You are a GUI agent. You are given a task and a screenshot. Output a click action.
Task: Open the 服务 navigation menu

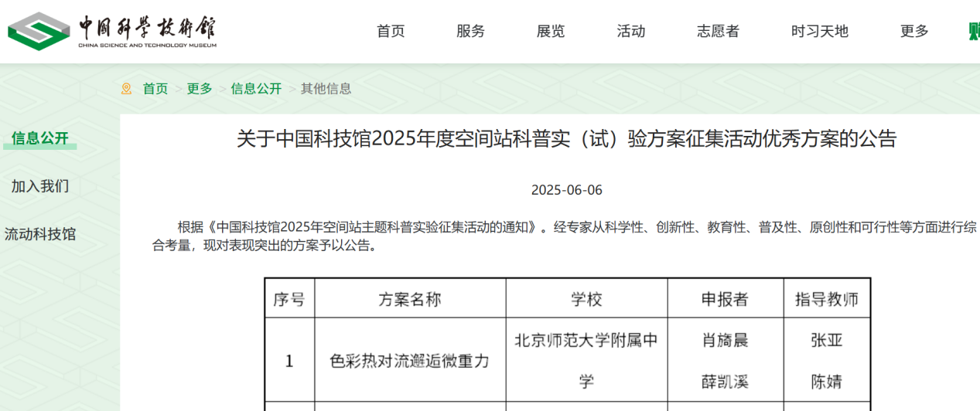[470, 31]
